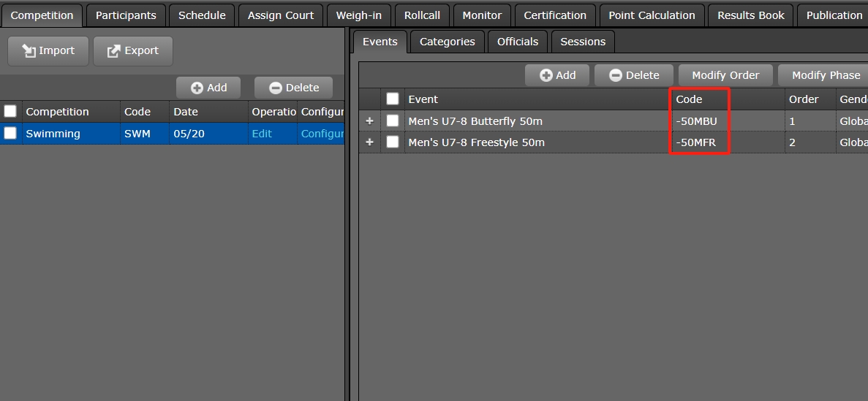
Task: Click plus icon to Add competition
Action: pyautogui.click(x=197, y=88)
